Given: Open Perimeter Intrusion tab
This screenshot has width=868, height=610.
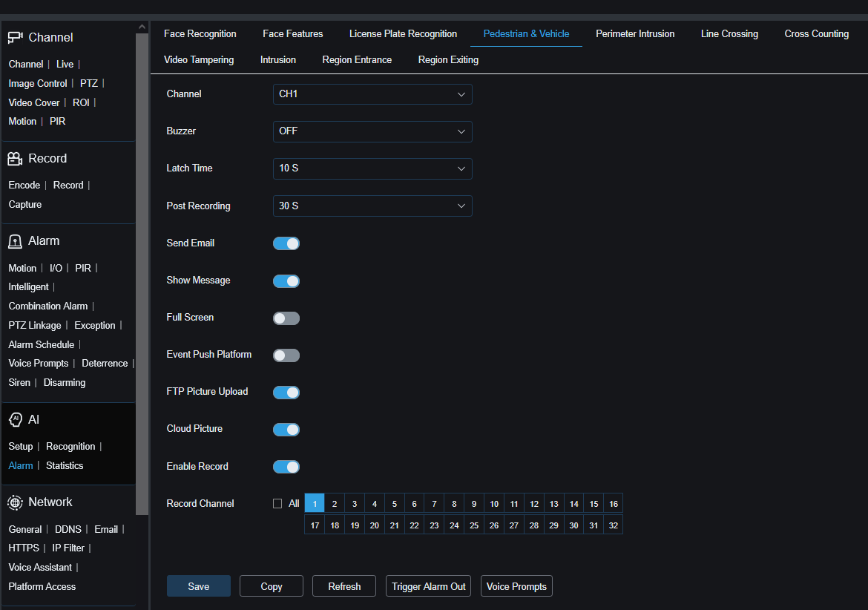Looking at the screenshot, I should point(635,34).
